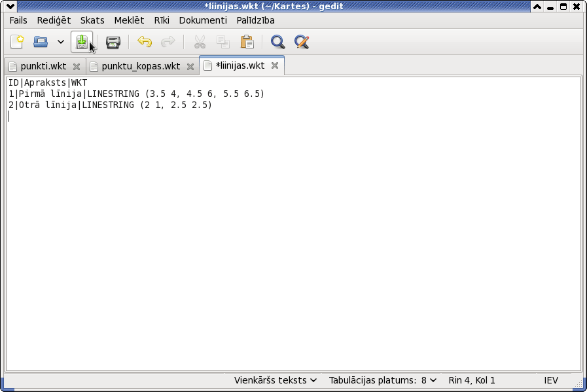Open the Palīdzība menu
This screenshot has height=392, width=587.
(256, 20)
